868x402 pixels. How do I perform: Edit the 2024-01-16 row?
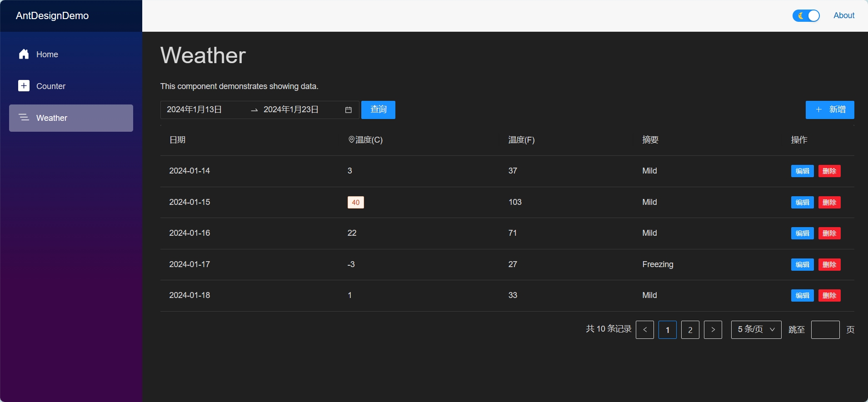click(803, 233)
